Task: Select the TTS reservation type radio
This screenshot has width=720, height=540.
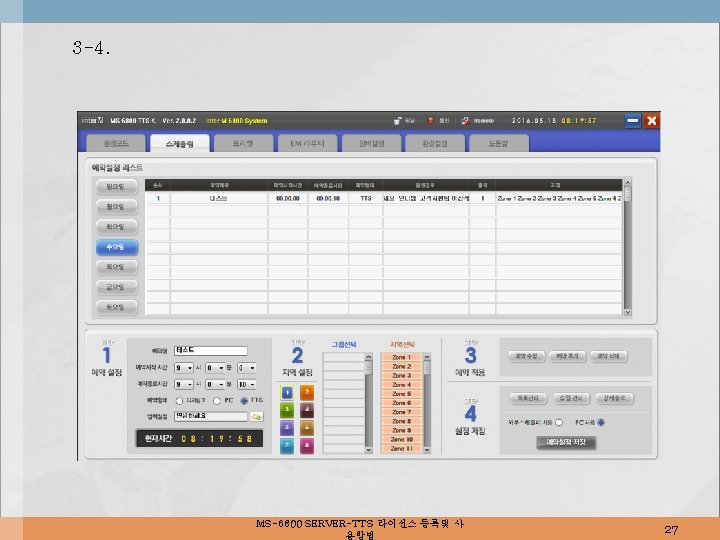Action: [x=244, y=401]
